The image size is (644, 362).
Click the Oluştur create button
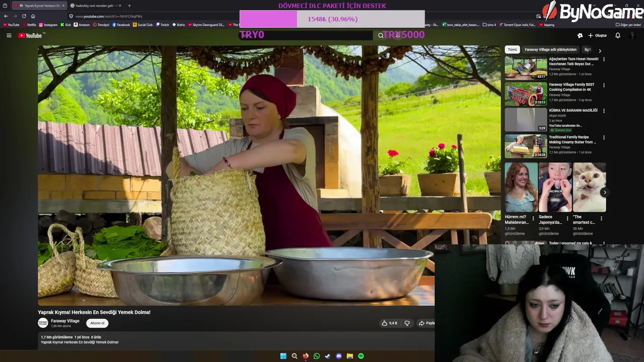click(x=597, y=35)
